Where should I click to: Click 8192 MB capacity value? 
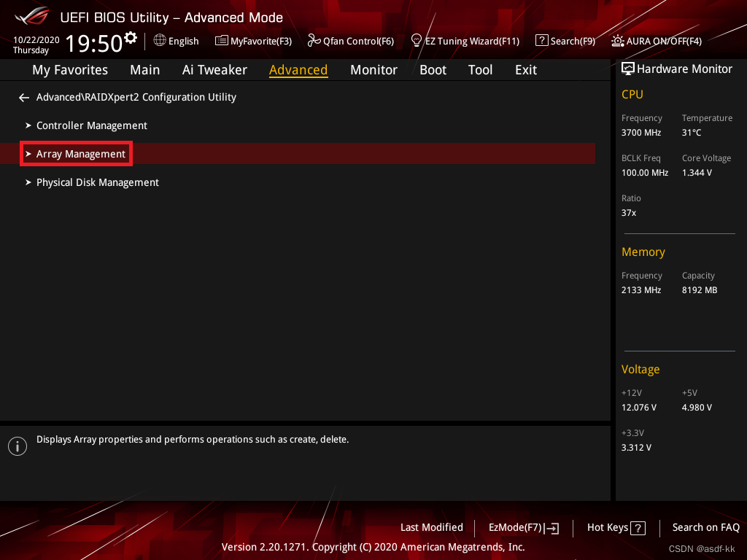click(700, 290)
